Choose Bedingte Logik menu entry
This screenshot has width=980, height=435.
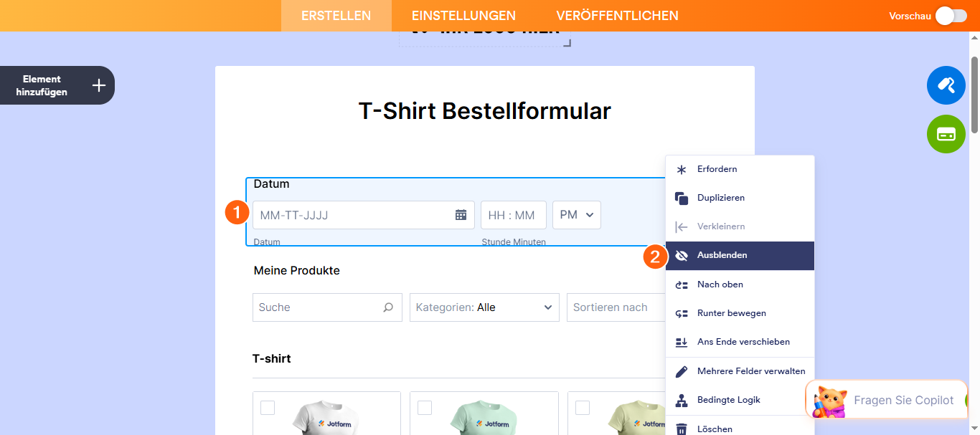[x=740, y=400]
